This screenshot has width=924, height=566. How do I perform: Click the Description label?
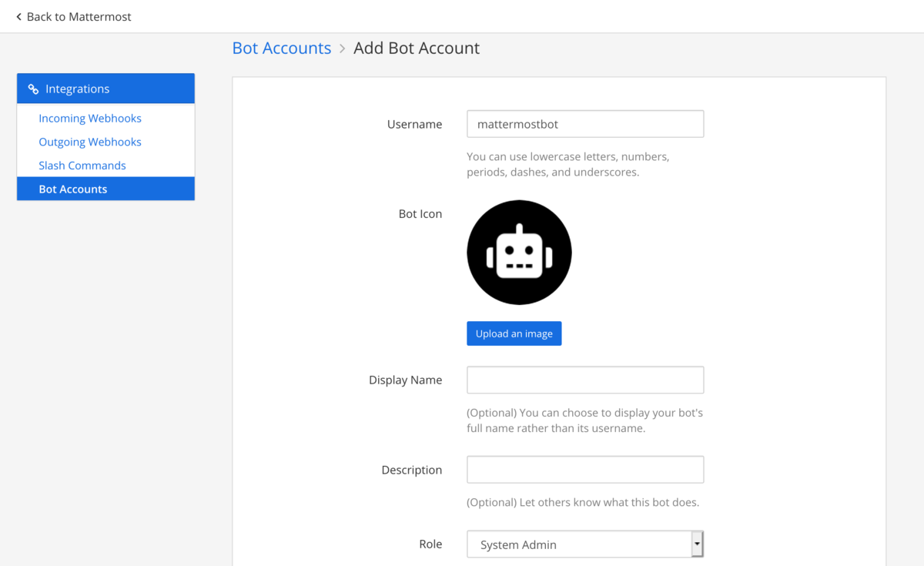(x=412, y=470)
